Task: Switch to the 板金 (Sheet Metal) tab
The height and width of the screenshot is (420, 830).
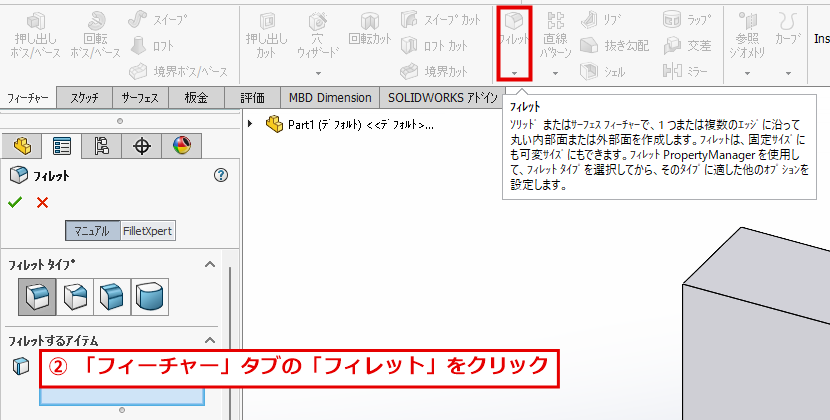Action: coord(196,98)
